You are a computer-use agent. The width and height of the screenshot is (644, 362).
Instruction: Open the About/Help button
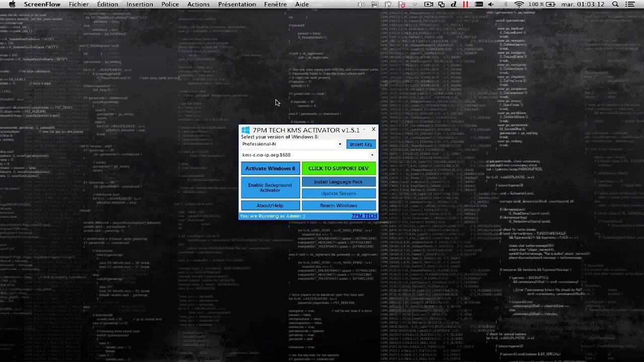click(270, 206)
